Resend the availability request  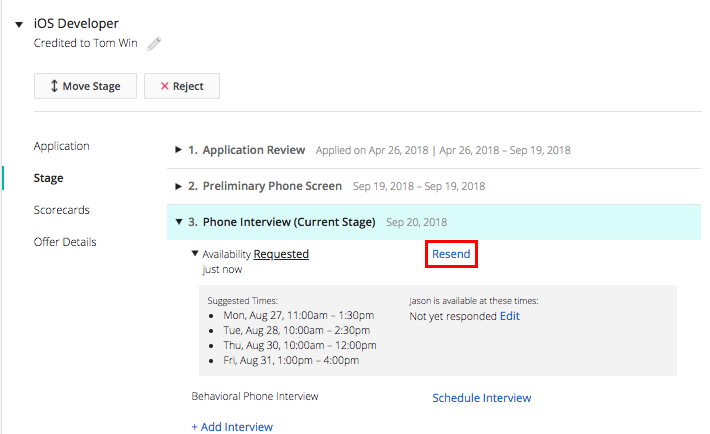pyautogui.click(x=451, y=254)
